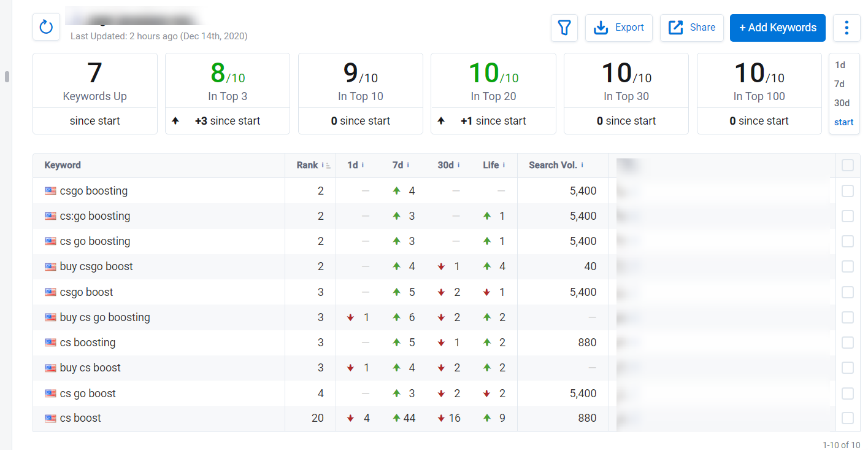868x450 pixels.
Task: Switch summary range to 1d
Action: pos(840,65)
